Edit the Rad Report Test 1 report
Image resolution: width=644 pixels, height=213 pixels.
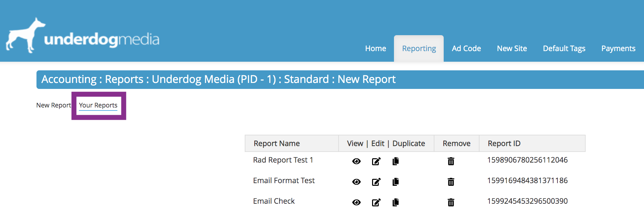point(376,161)
